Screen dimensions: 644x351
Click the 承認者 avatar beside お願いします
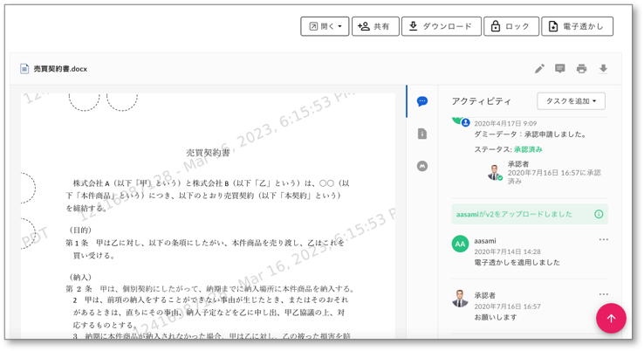tap(460, 299)
